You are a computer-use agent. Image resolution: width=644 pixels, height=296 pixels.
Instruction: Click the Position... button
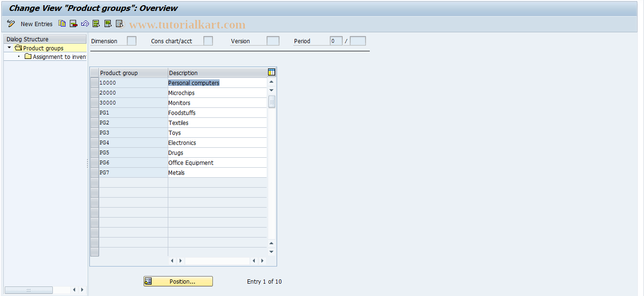(x=178, y=281)
